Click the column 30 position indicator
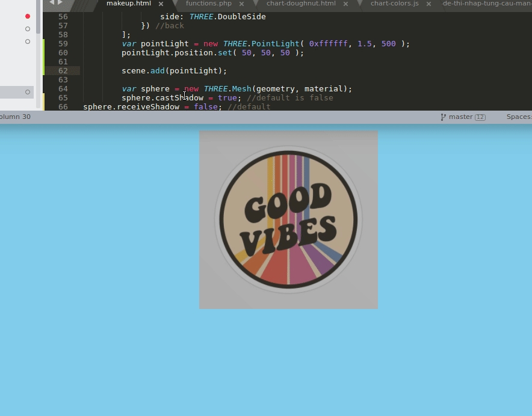Screen dimensions: 532x416 pyautogui.click(x=14, y=117)
